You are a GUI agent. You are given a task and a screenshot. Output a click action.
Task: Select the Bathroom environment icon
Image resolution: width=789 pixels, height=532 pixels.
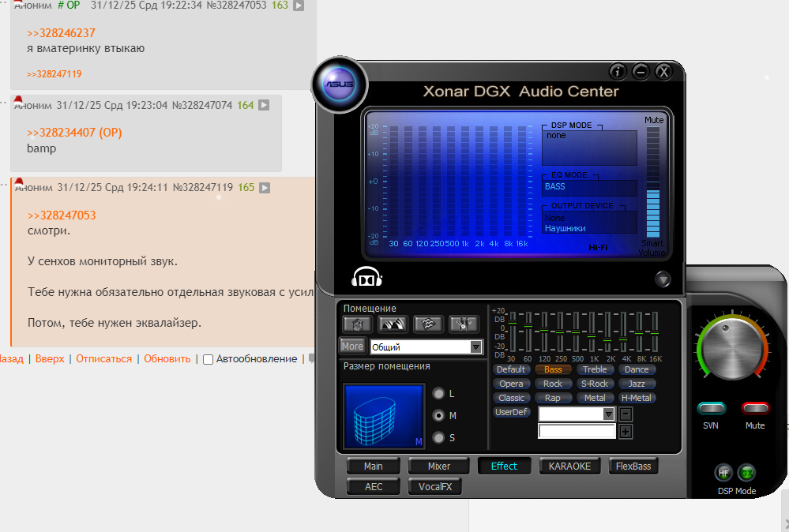click(x=357, y=324)
